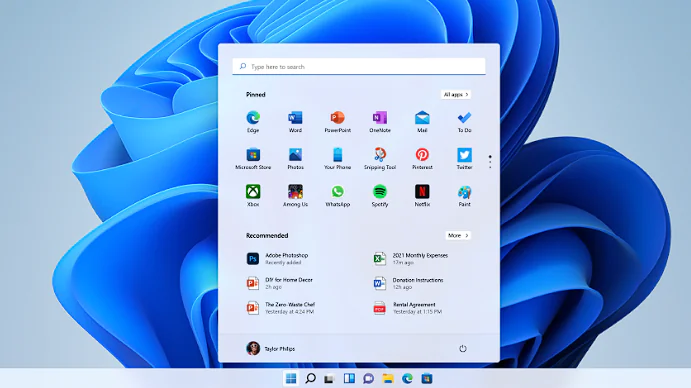The height and width of the screenshot is (388, 691).
Task: Open PowerPoint from pinned apps
Action: (338, 122)
